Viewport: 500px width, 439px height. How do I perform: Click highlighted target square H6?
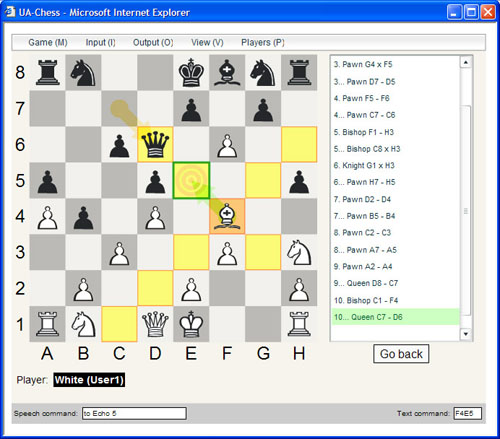point(299,144)
